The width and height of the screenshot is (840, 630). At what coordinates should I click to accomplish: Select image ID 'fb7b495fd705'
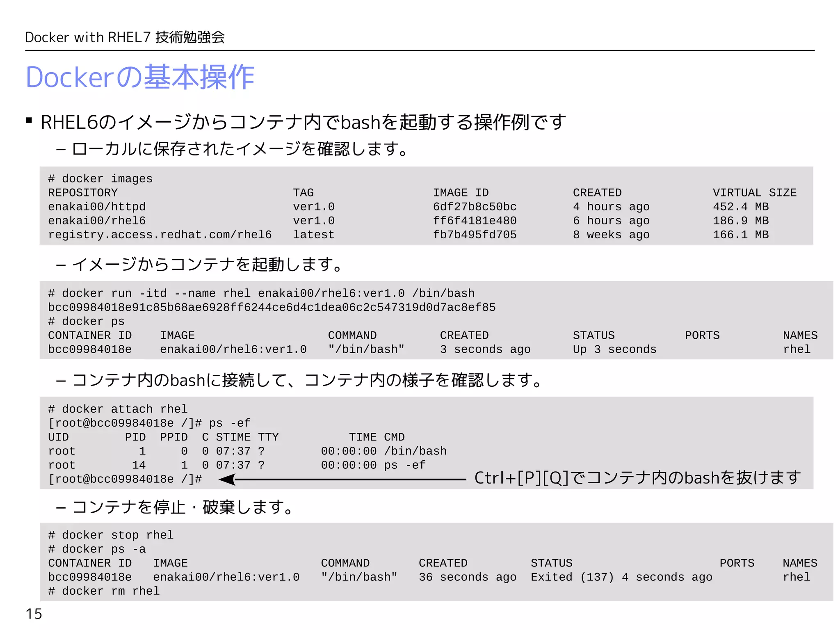475,235
